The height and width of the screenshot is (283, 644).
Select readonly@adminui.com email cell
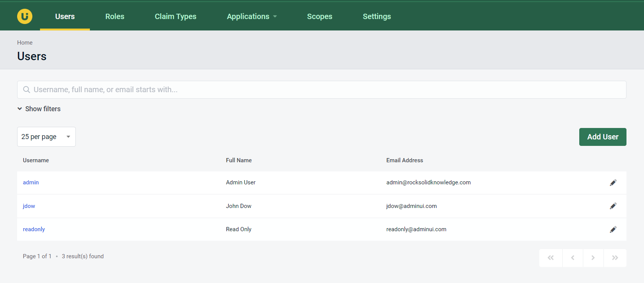coord(416,229)
